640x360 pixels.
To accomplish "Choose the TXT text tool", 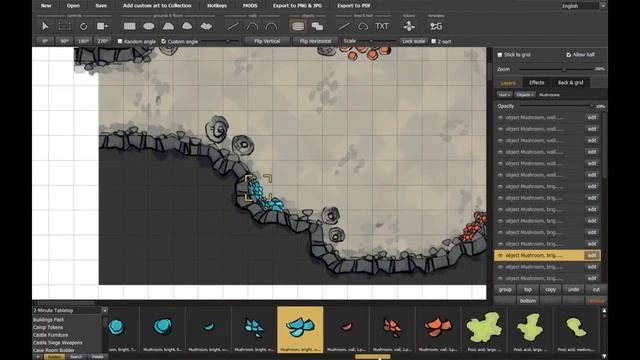I will (382, 26).
